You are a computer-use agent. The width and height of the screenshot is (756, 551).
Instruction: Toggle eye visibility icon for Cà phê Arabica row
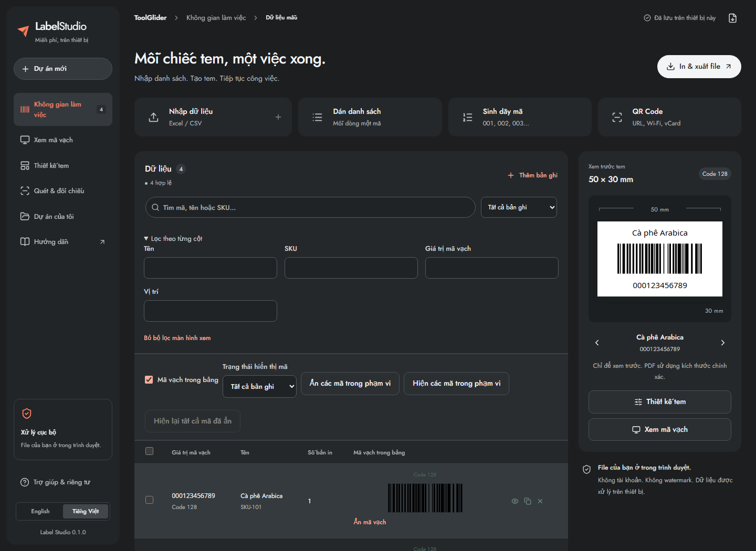[515, 501]
